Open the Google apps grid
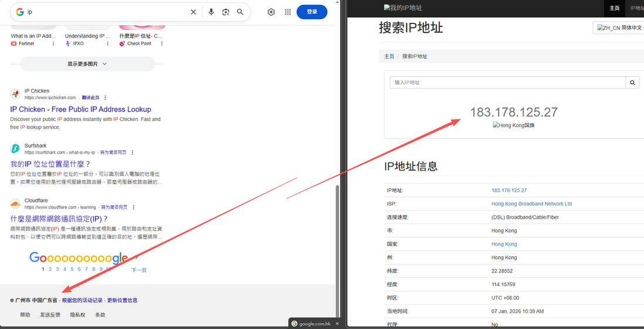 click(x=288, y=12)
